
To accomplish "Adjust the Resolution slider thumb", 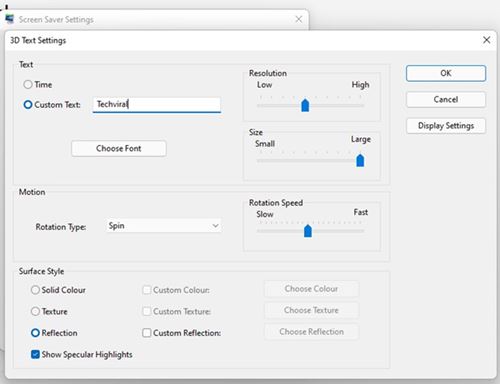I will click(305, 105).
